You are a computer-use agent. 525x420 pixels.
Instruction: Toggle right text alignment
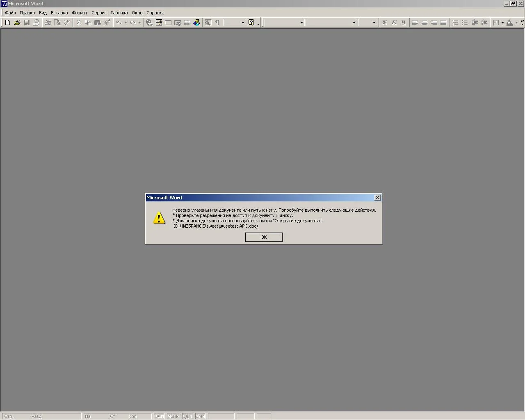click(434, 23)
